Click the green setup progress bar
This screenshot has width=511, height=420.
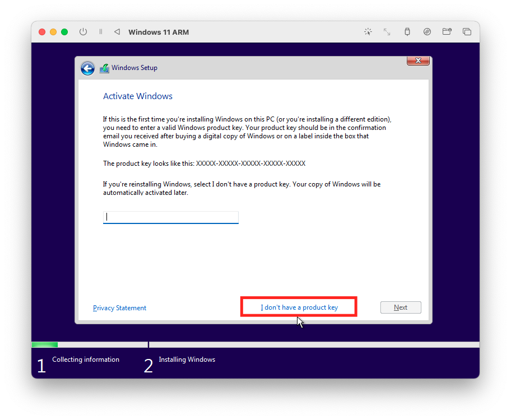pos(45,345)
